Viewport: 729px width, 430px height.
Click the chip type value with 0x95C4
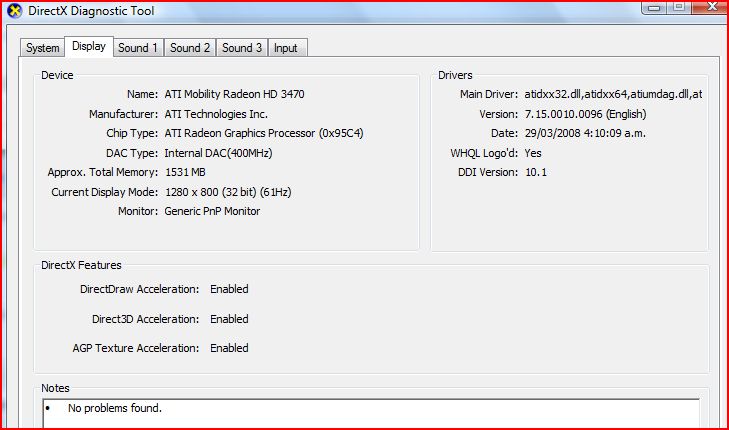point(264,133)
